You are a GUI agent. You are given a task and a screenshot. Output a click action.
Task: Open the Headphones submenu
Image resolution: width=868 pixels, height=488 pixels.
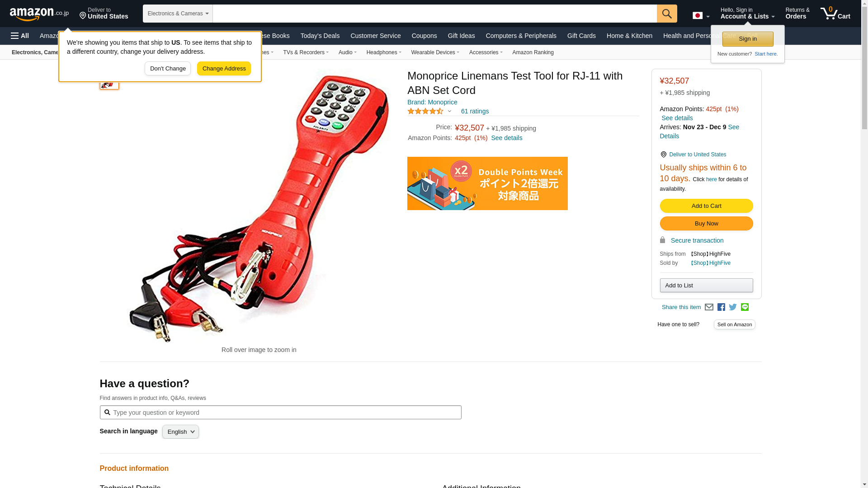[x=384, y=52]
